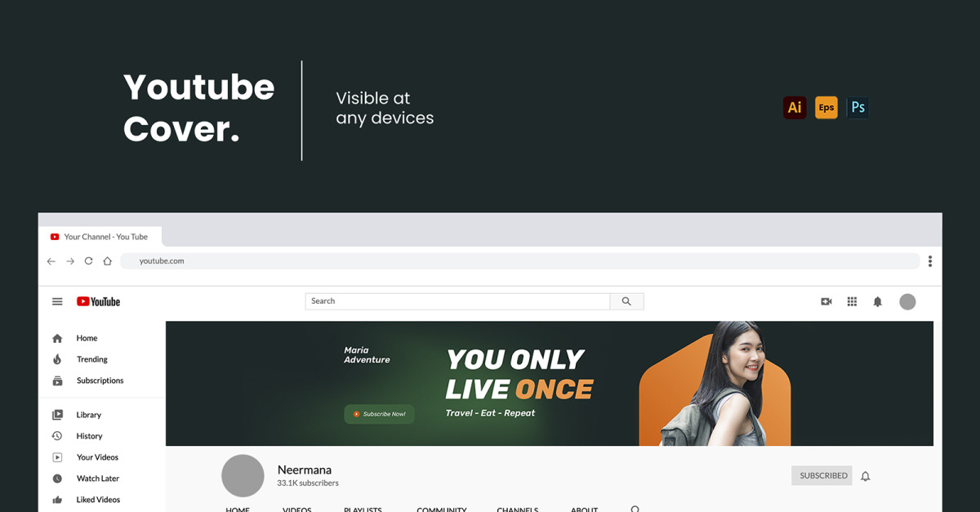
Task: Click the search magnifier button
Action: pyautogui.click(x=626, y=301)
